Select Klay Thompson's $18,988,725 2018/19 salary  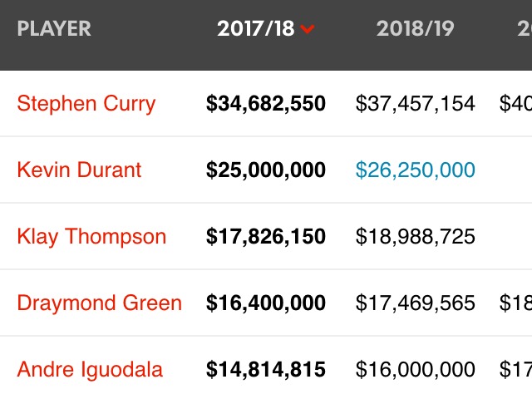coord(416,236)
